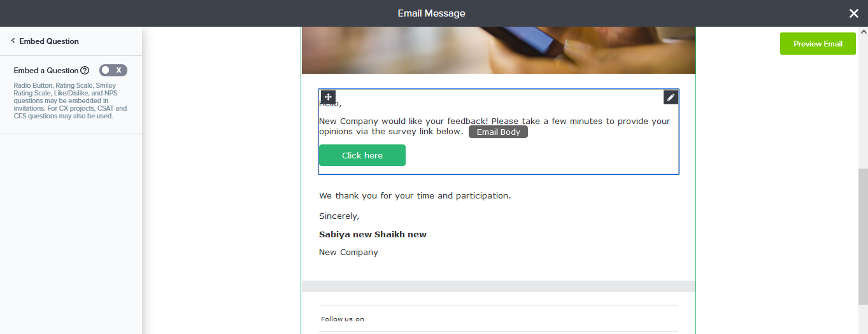Click the back chevron beside Embed Question
868x334 pixels.
[x=13, y=41]
